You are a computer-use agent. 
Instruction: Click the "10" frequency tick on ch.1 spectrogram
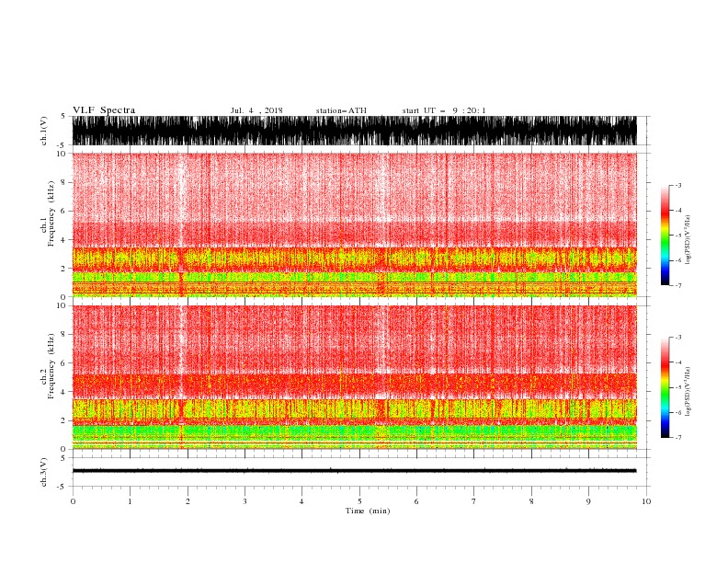(62, 154)
